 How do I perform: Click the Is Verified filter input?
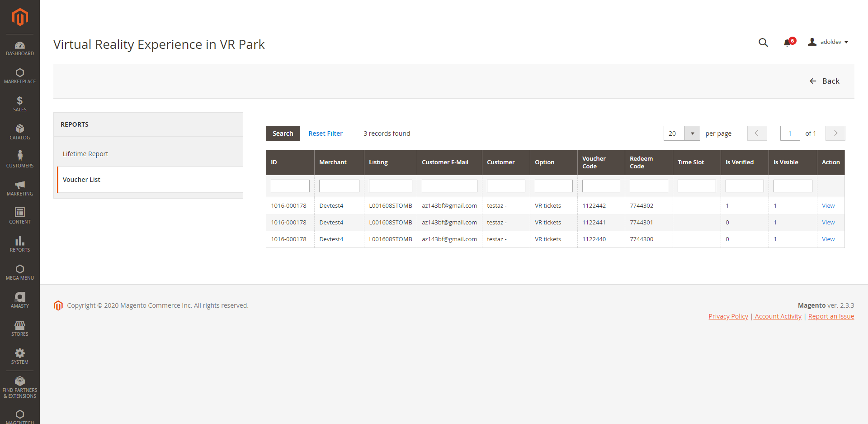pyautogui.click(x=745, y=186)
